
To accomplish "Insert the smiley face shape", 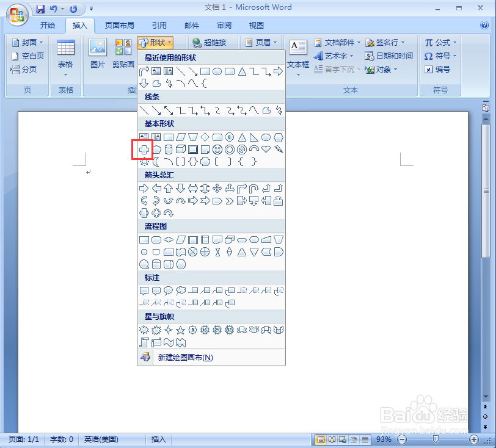I will pyautogui.click(x=217, y=149).
